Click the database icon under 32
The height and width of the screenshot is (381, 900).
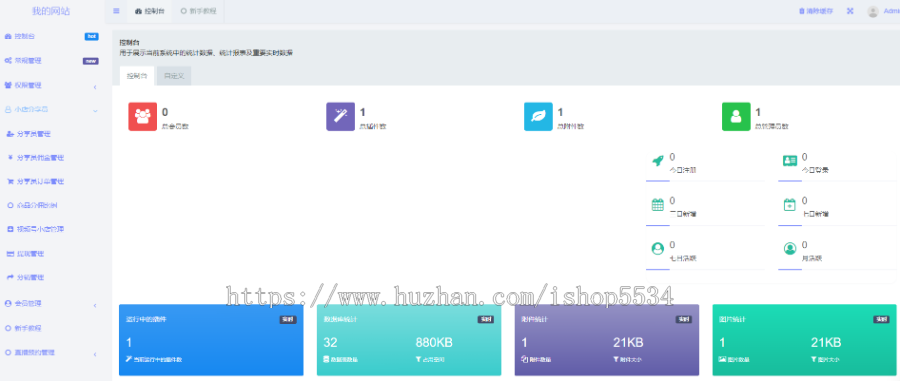(326, 360)
